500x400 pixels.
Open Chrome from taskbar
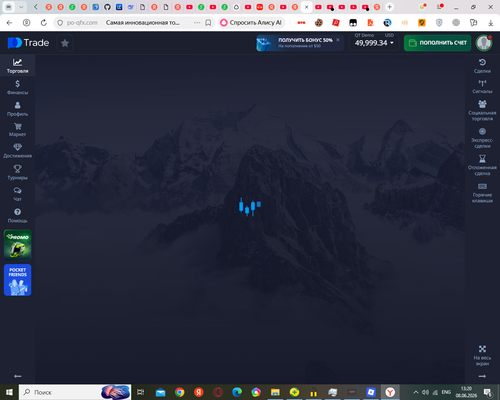(x=180, y=392)
